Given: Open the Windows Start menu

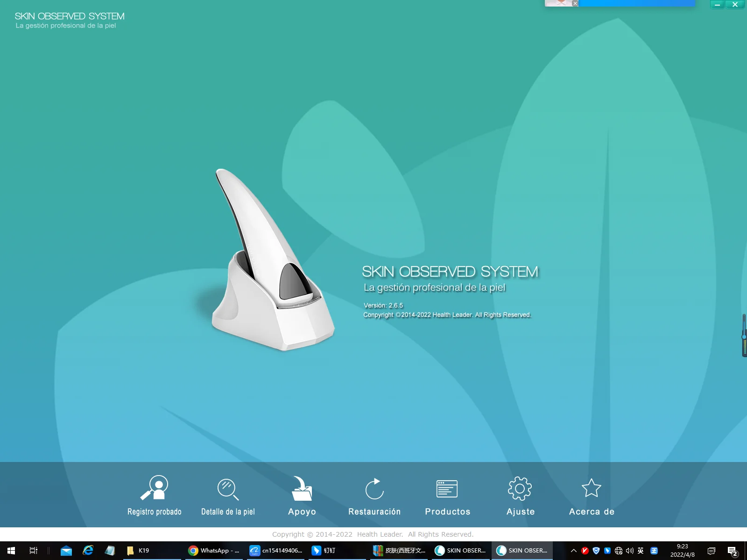Looking at the screenshot, I should click(x=11, y=551).
